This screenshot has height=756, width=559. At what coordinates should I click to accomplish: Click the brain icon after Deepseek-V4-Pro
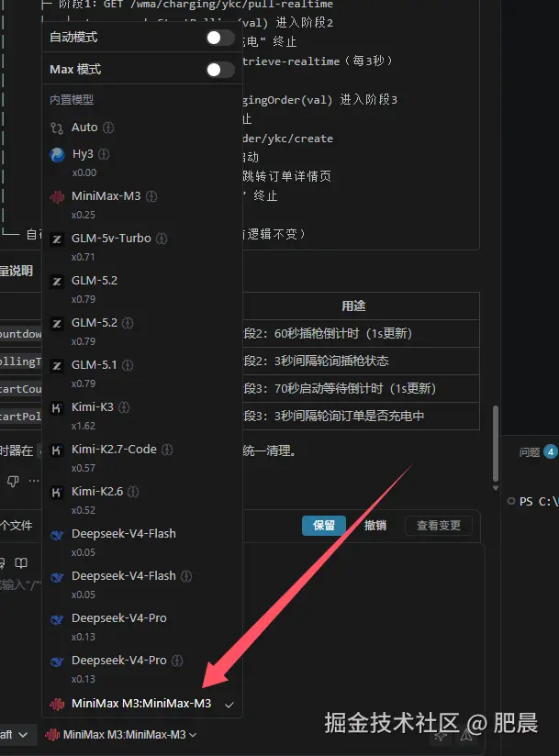[x=177, y=660]
